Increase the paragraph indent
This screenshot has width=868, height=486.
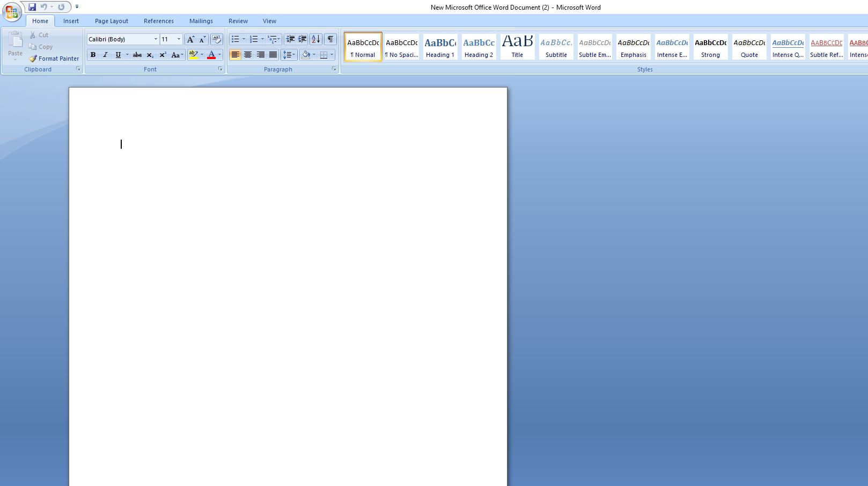point(303,39)
